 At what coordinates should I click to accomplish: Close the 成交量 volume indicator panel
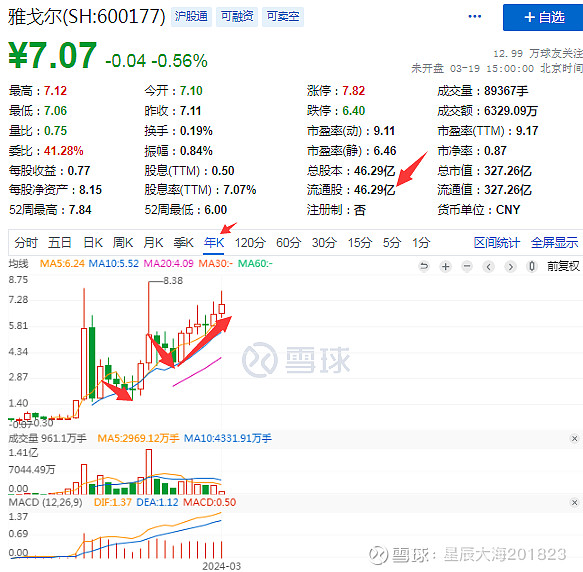pos(574,438)
